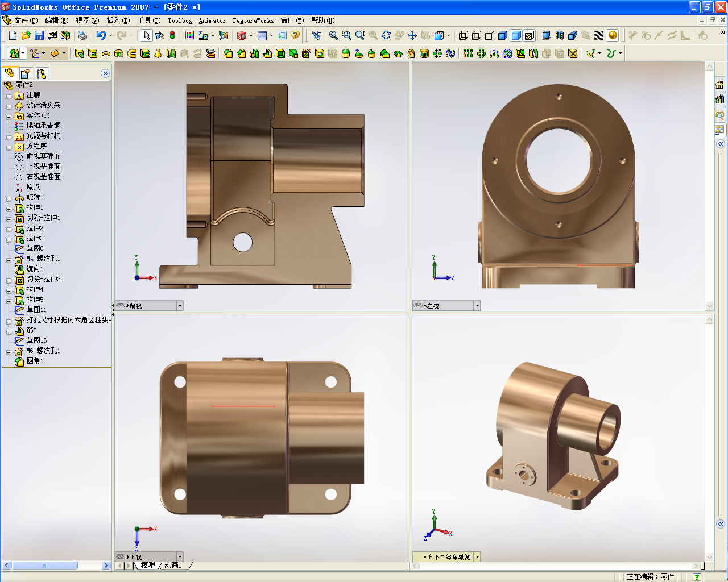The width and height of the screenshot is (728, 582).
Task: Switch to the 动画1 bottom tab
Action: [x=173, y=566]
